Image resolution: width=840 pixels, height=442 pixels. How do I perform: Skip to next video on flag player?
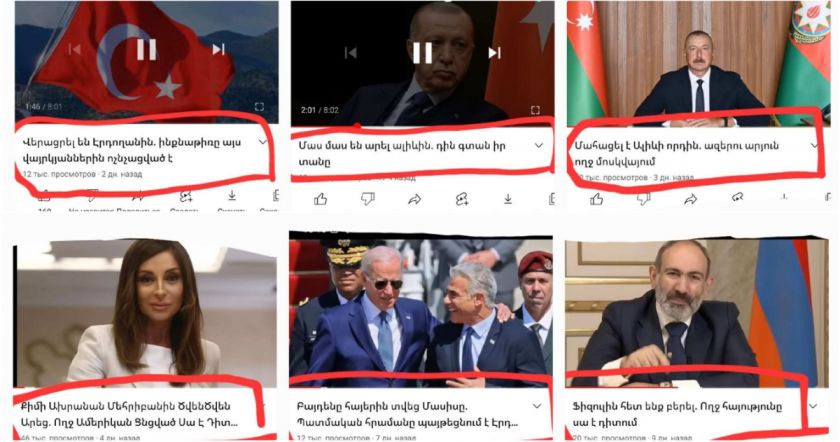click(218, 49)
